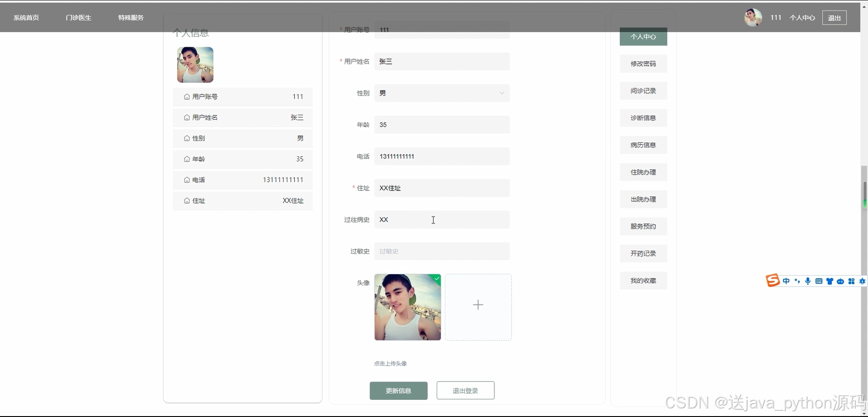Open Sogou toolbox grid icon

(x=851, y=281)
